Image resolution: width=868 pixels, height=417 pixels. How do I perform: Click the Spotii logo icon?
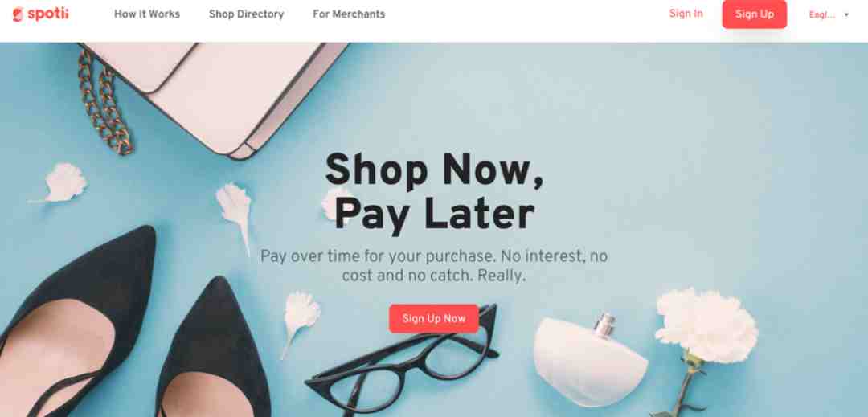coord(18,14)
